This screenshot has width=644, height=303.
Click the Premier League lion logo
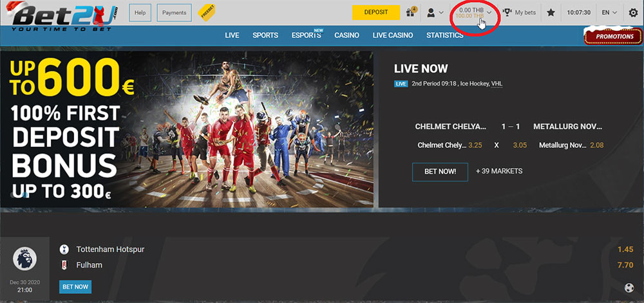[24, 259]
